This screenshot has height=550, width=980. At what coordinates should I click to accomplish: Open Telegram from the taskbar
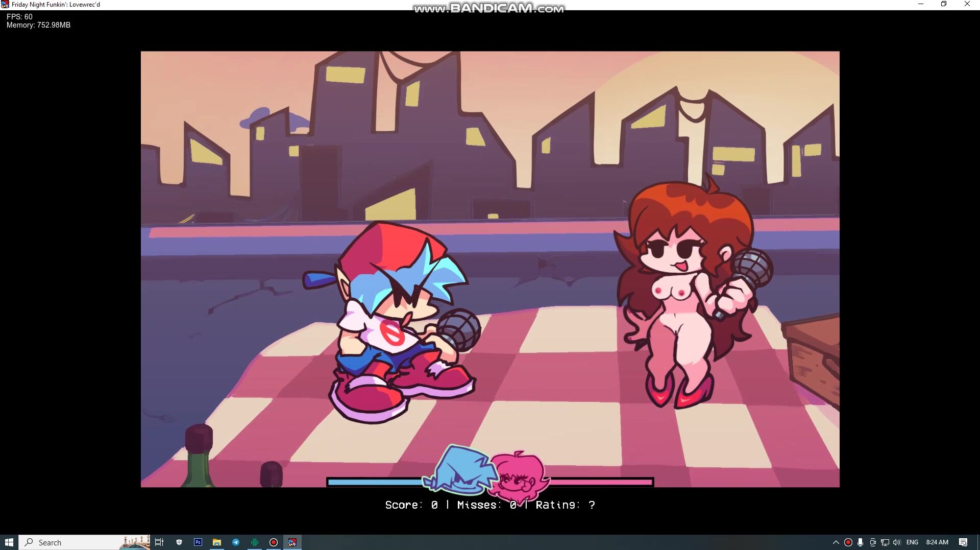coord(236,542)
